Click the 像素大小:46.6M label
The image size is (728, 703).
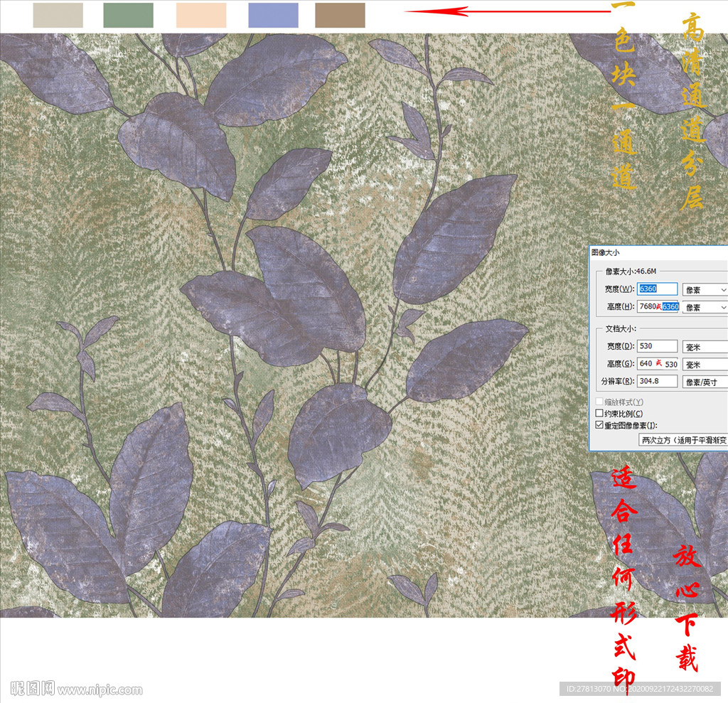[631, 271]
